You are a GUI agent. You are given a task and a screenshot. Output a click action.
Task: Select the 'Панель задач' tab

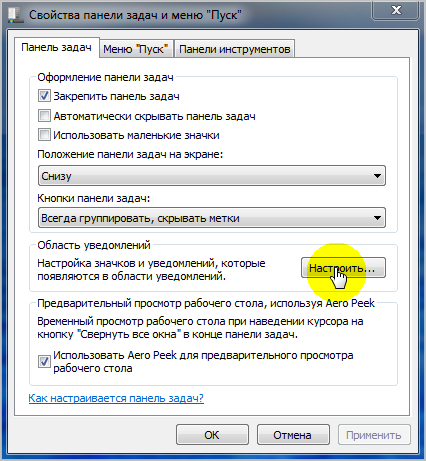click(56, 48)
